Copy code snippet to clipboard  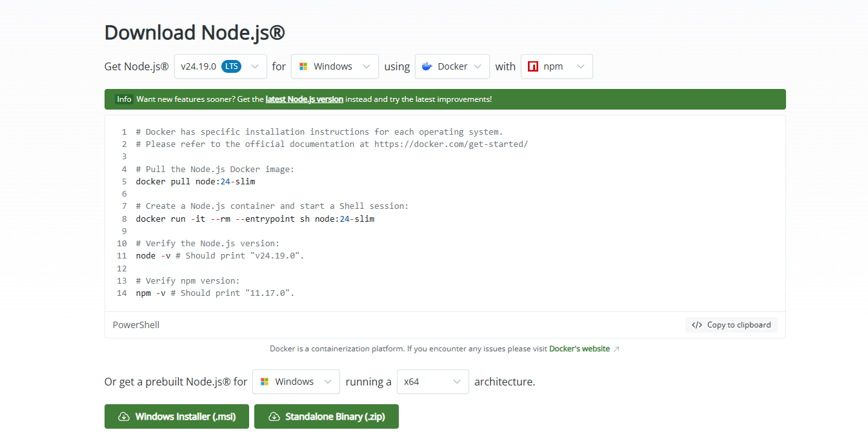pos(731,325)
